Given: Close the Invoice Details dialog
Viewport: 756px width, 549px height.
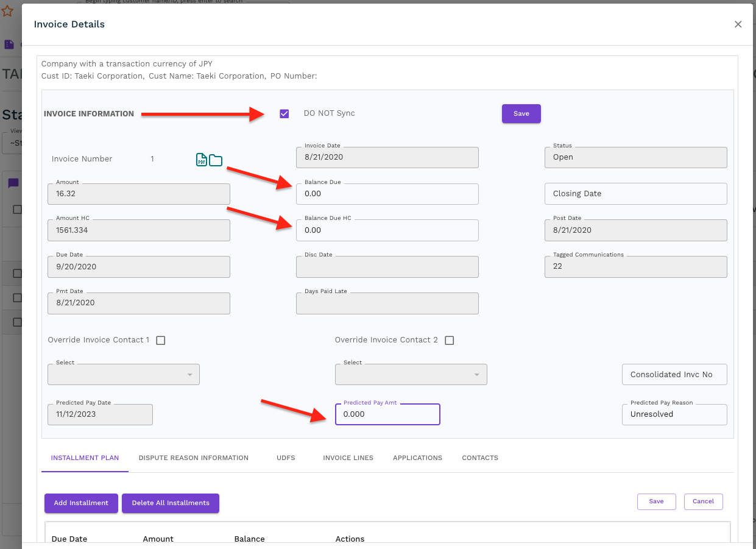Looking at the screenshot, I should (x=738, y=24).
